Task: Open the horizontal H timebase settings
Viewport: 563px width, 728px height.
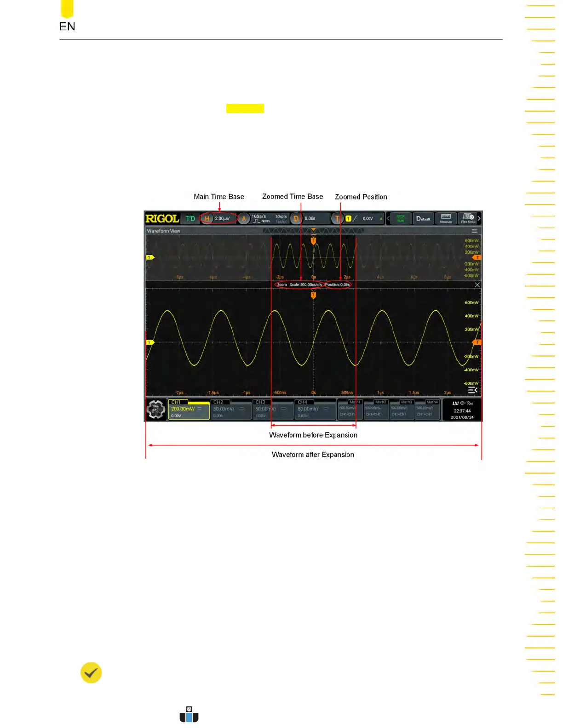Action: pyautogui.click(x=207, y=219)
